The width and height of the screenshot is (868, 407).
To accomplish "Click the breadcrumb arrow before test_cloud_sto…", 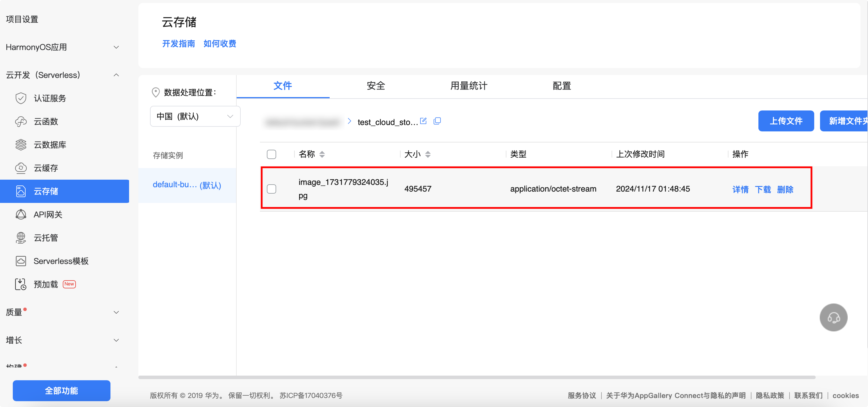I will [349, 121].
